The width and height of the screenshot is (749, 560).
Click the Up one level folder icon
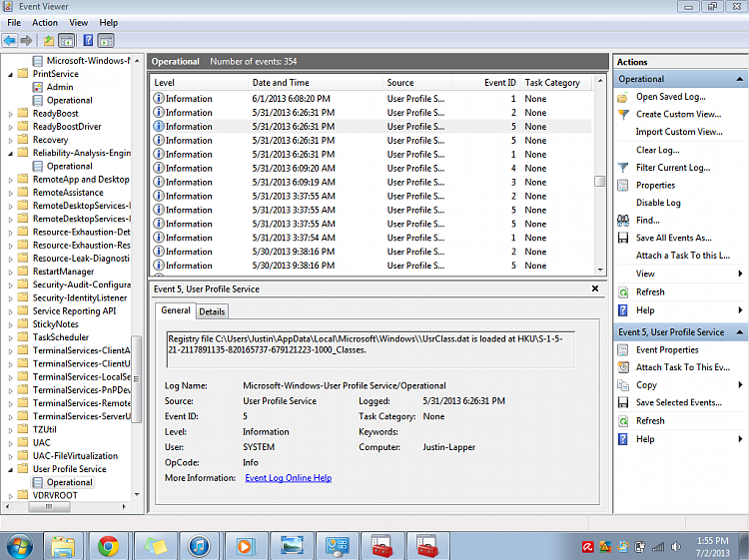(49, 41)
